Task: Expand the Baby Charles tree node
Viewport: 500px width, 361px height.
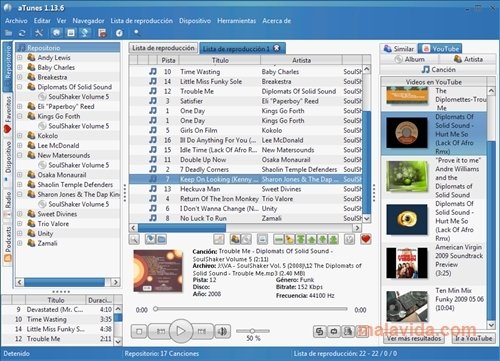Action: click(20, 67)
